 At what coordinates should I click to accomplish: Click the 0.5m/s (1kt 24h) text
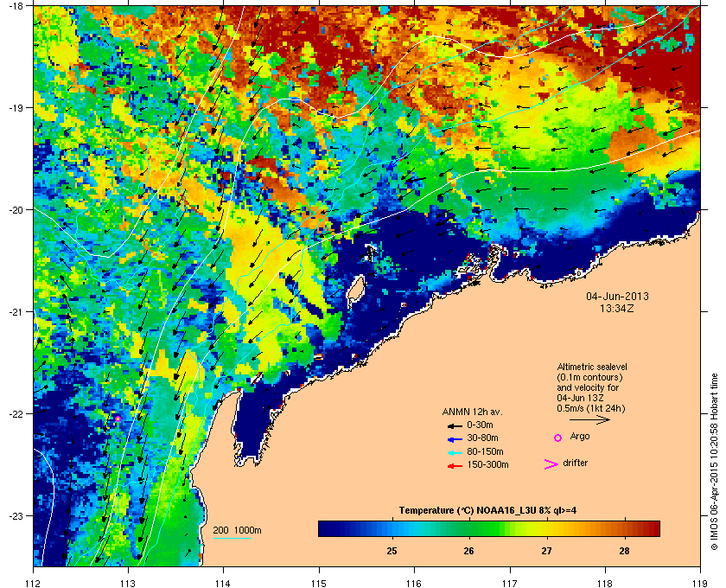pyautogui.click(x=591, y=409)
